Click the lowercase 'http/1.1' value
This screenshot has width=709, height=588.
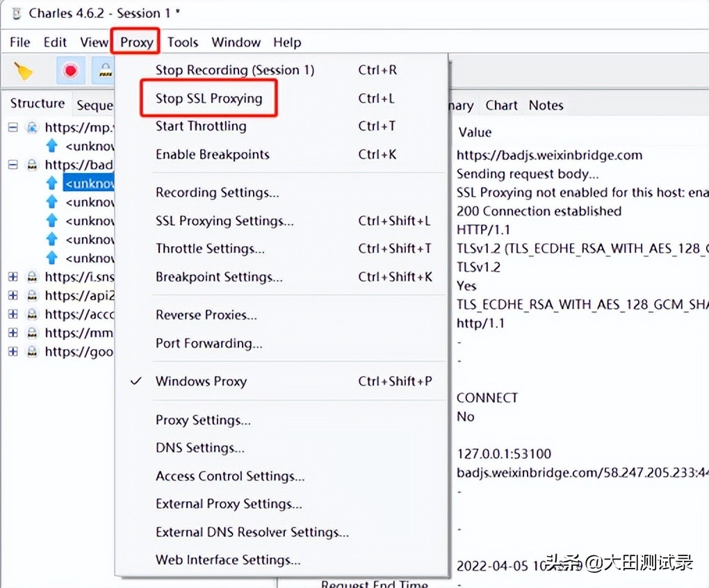coord(480,323)
